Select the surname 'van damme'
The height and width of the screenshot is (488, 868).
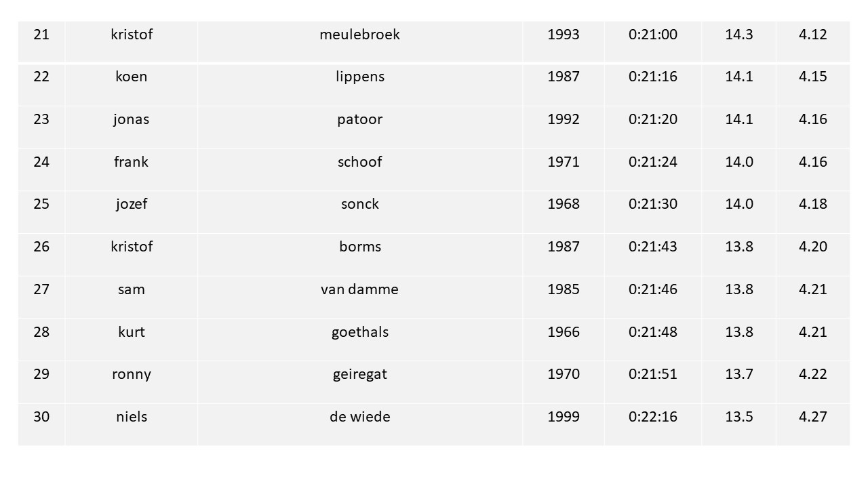click(x=359, y=289)
